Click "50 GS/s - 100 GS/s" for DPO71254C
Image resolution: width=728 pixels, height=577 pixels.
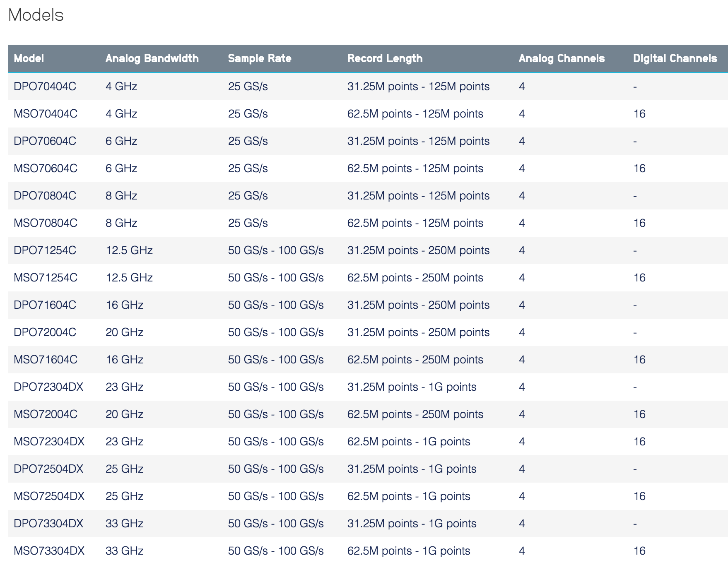pos(276,250)
